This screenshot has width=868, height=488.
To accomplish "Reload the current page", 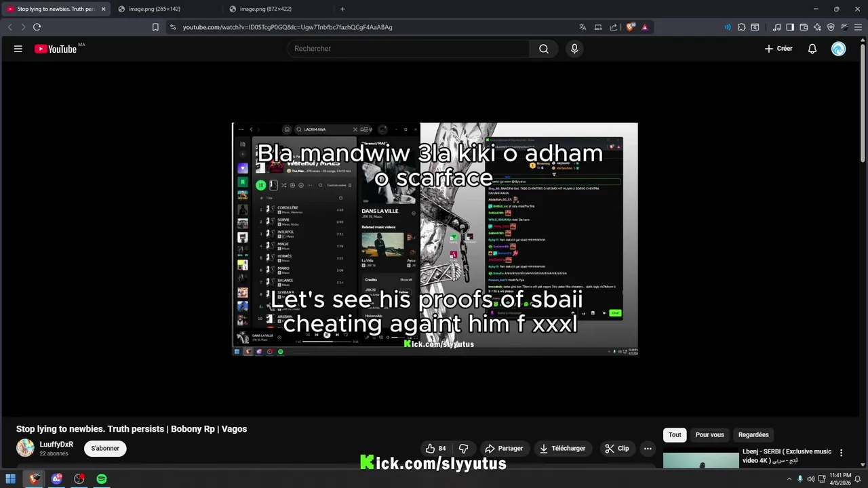I will (x=37, y=27).
